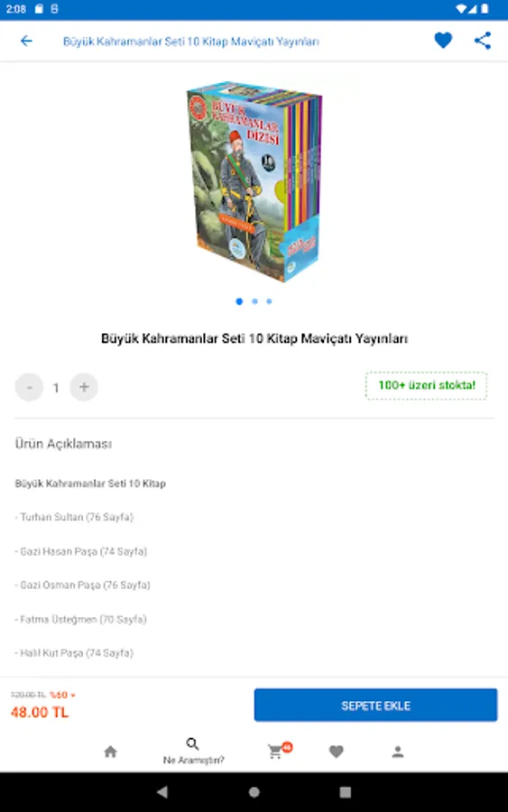
Task: Open favorites heart in bottom bar
Action: point(336,752)
